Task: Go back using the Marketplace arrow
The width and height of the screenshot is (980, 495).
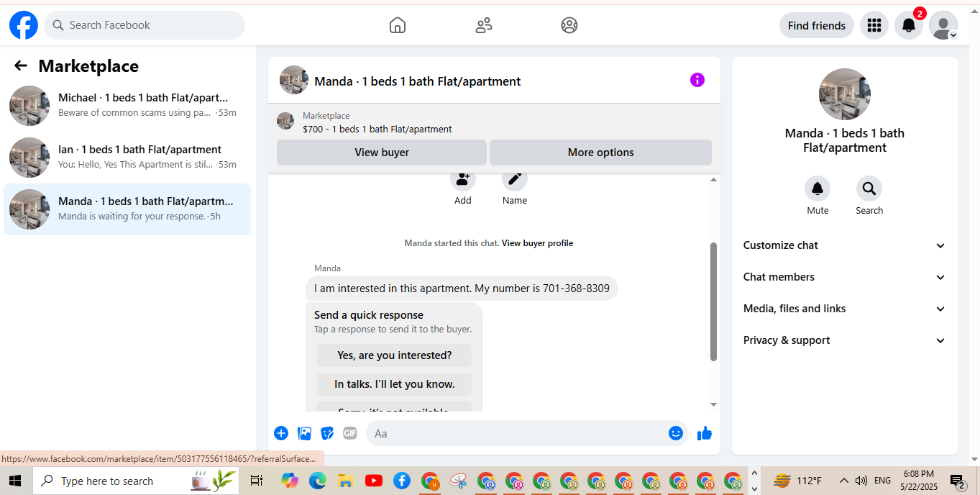Action: [21, 66]
